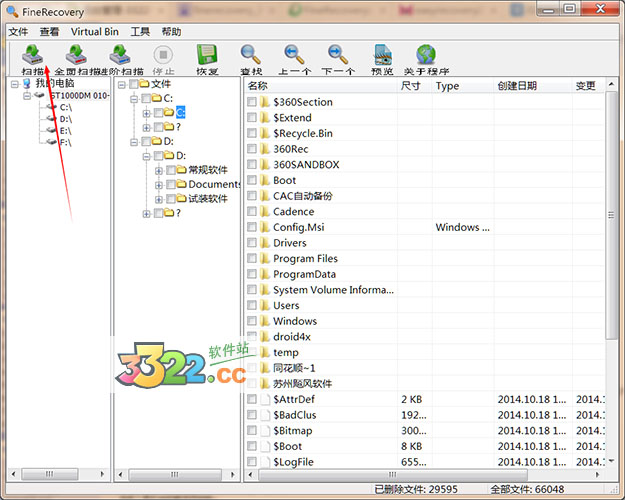This screenshot has width=625, height=500.
Task: Collapse the top-level C: node
Action: click(134, 98)
